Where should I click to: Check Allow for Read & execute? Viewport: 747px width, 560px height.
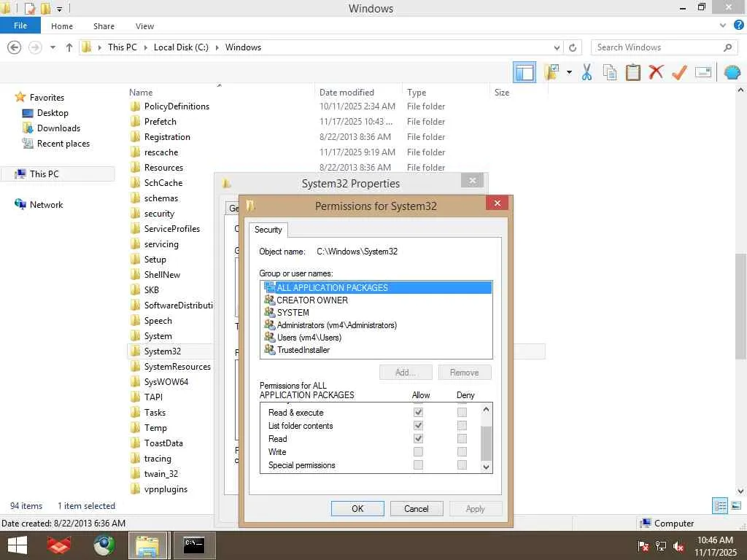click(418, 413)
